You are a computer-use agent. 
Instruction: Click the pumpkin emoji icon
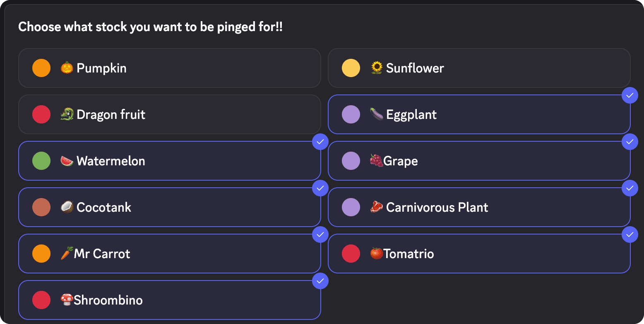point(67,68)
